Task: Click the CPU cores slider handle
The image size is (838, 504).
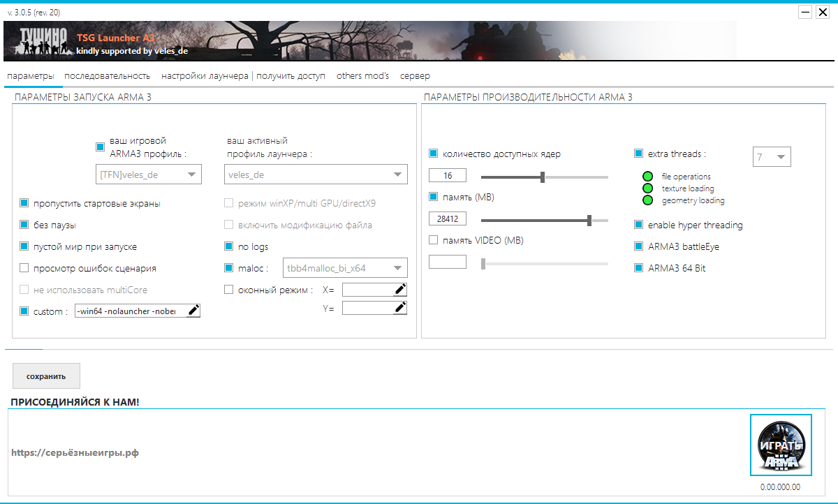Action: [x=543, y=177]
